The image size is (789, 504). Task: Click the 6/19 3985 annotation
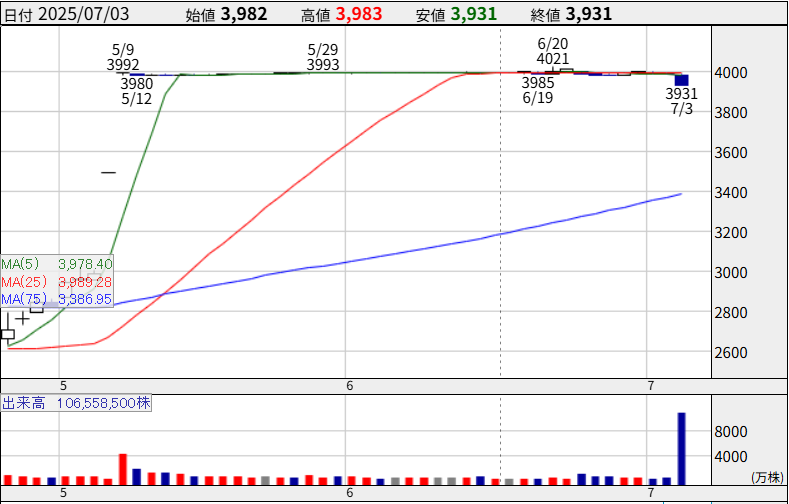pos(538,90)
